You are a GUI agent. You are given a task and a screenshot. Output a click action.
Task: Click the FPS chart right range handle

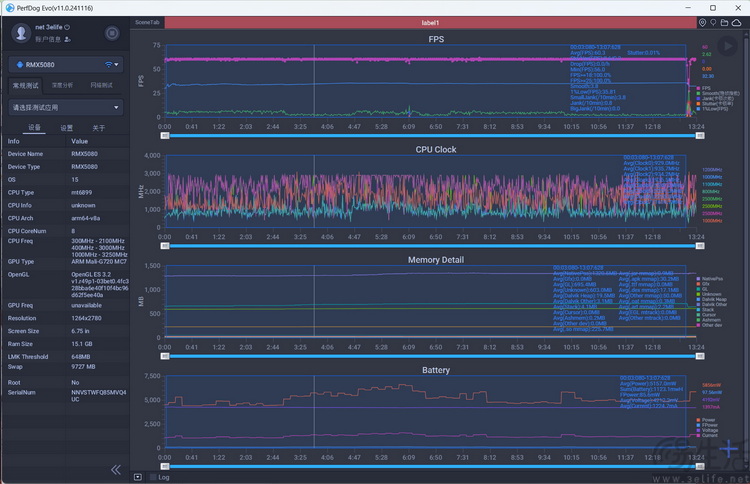700,136
